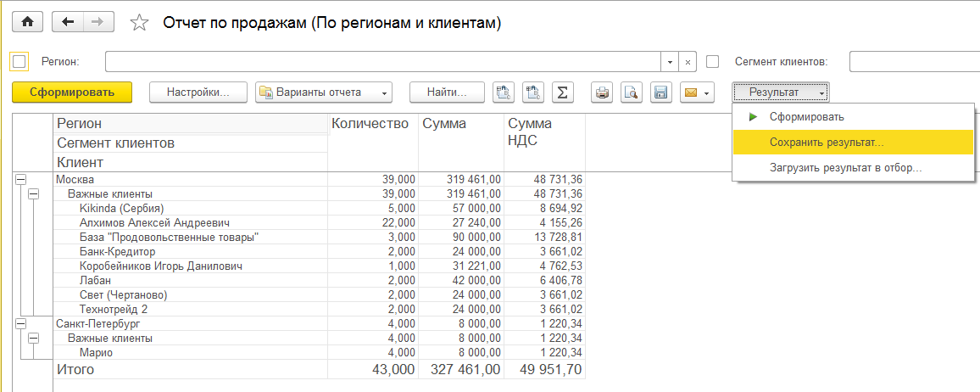Image resolution: width=980 pixels, height=392 pixels.
Task: Print the report using the printer icon
Action: tap(603, 92)
